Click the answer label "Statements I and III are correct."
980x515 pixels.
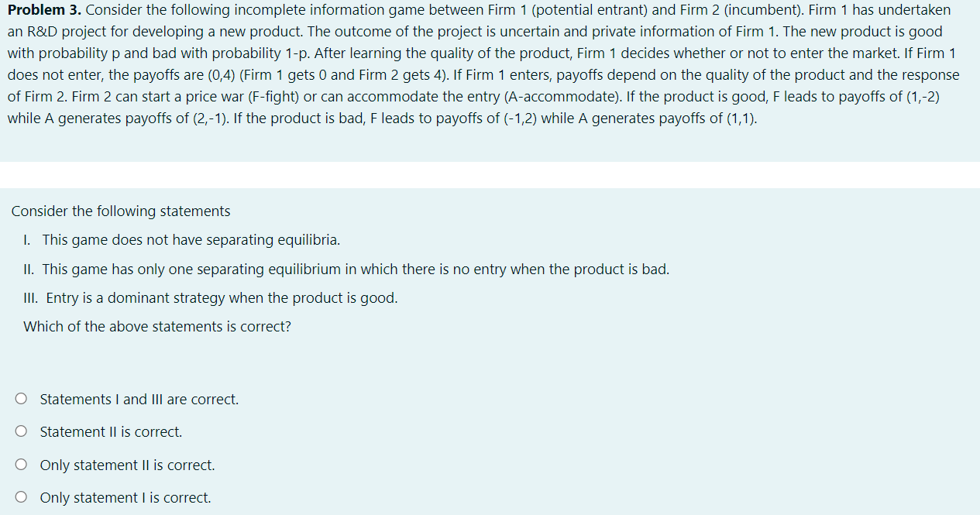[139, 400]
